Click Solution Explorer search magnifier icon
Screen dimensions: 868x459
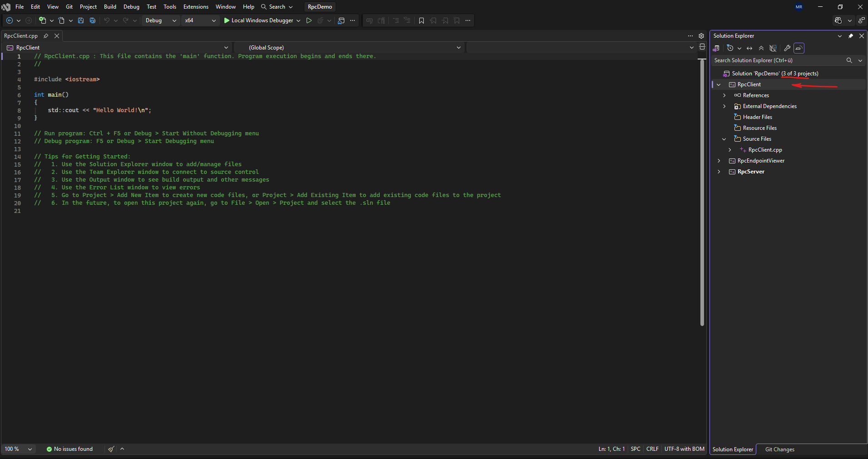(849, 60)
